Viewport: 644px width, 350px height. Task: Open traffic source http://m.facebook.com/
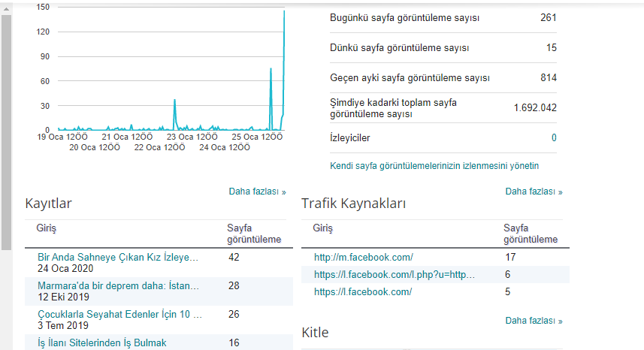point(364,258)
